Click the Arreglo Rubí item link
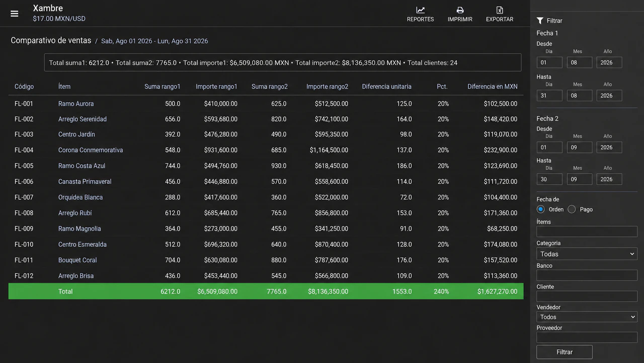 point(75,213)
